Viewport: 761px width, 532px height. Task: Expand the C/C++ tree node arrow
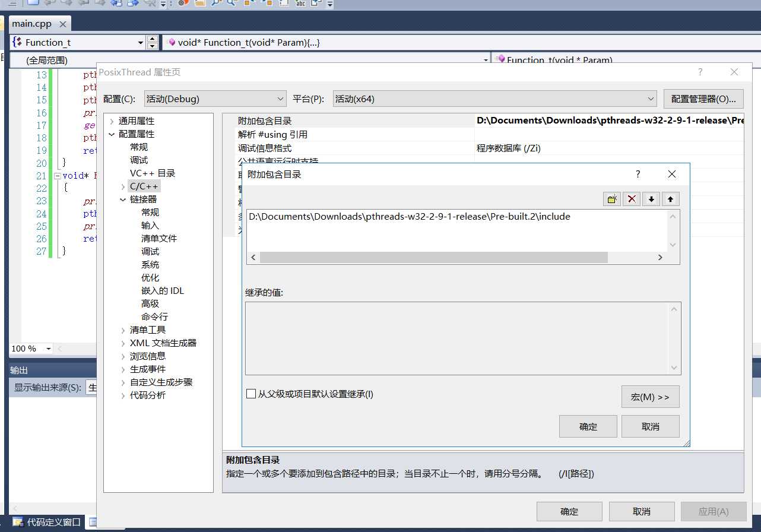pyautogui.click(x=123, y=186)
